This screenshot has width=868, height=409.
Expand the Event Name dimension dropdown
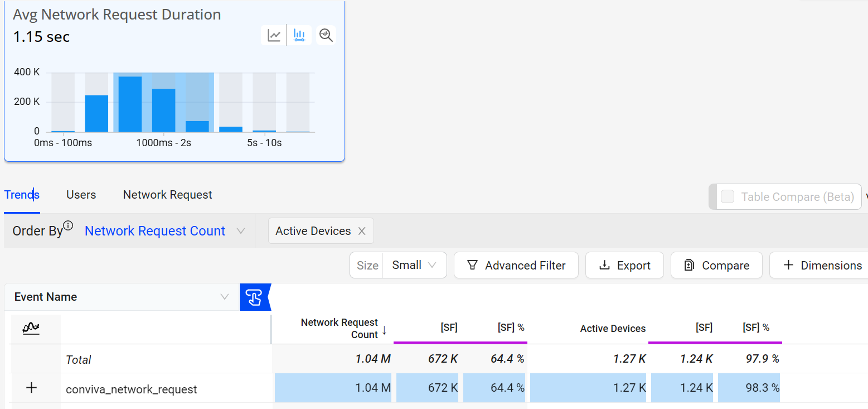[224, 297]
